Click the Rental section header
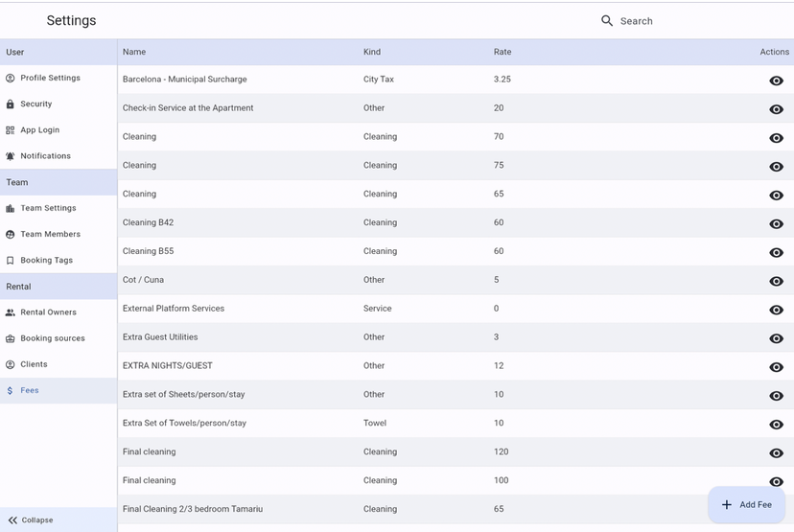794x532 pixels. 58,287
